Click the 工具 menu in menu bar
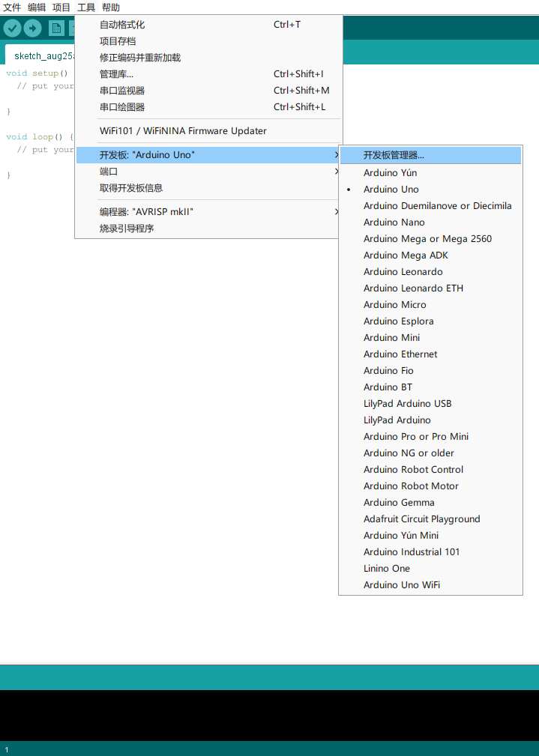539x756 pixels. (x=86, y=7)
